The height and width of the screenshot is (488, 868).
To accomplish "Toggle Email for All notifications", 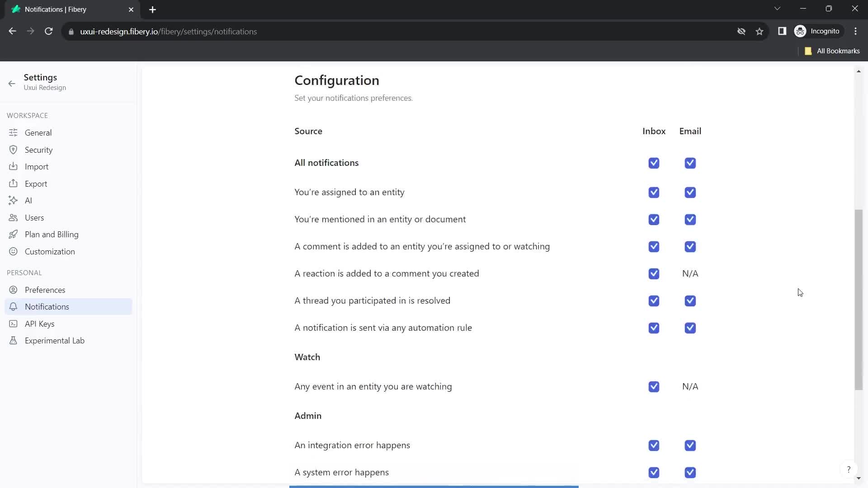I will pos(690,163).
